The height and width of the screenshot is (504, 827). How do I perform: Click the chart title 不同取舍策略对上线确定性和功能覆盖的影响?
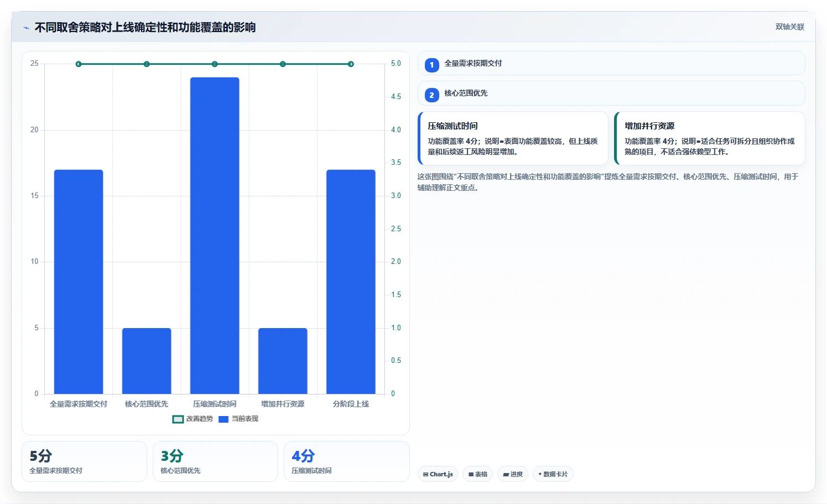145,27
